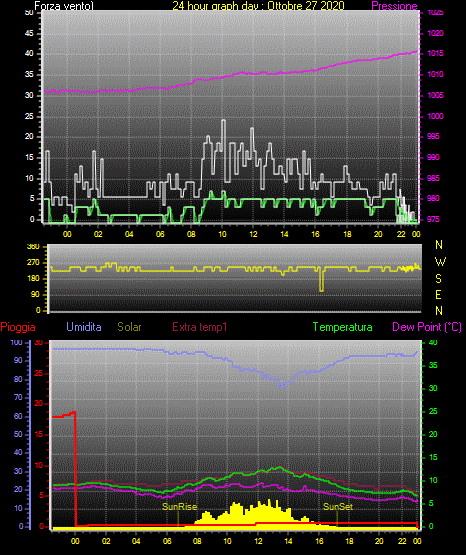Click the 35 temperature axis value in green

tap(433, 365)
